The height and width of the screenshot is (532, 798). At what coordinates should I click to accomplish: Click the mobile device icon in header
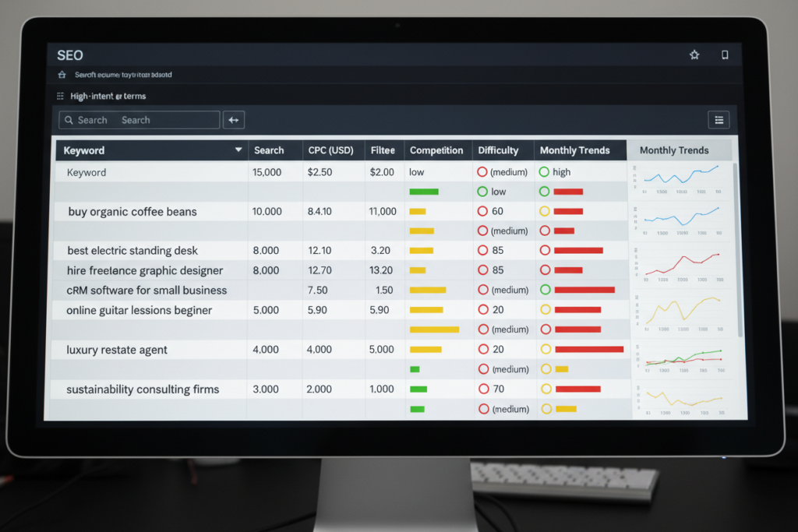(725, 55)
